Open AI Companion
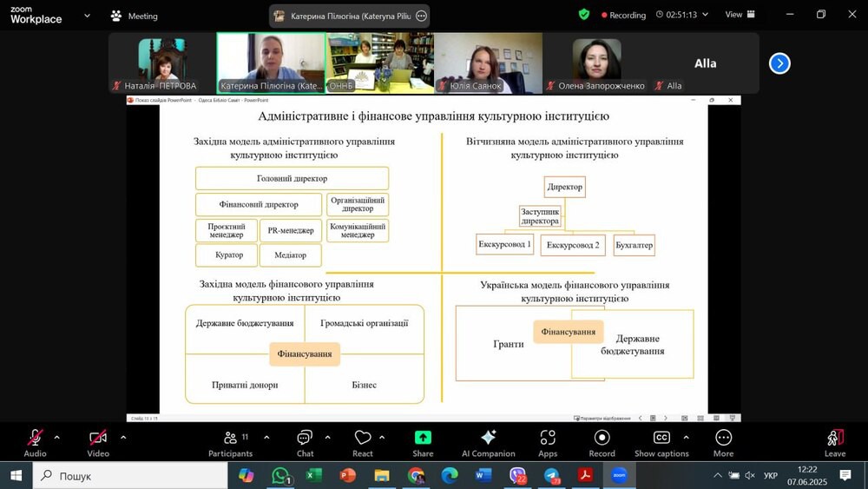Image resolution: width=868 pixels, height=489 pixels. pyautogui.click(x=488, y=438)
